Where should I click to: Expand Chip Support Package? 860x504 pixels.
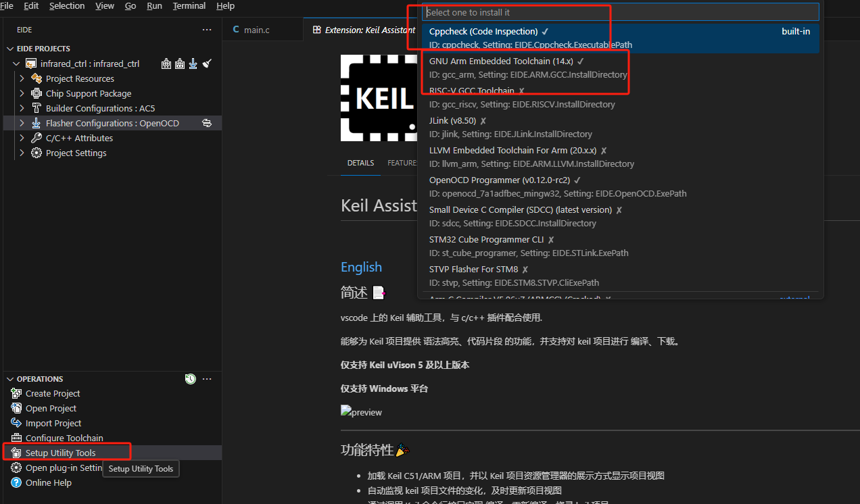(x=20, y=93)
